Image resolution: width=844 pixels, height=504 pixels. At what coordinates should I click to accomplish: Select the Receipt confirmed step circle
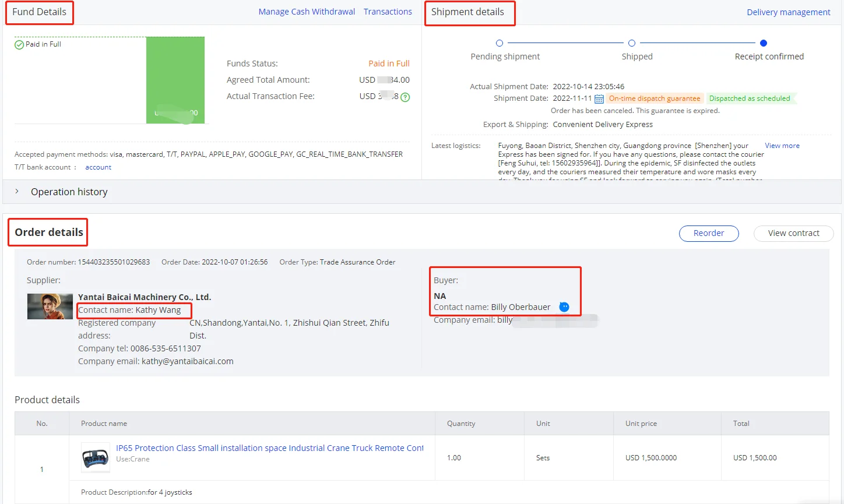764,43
